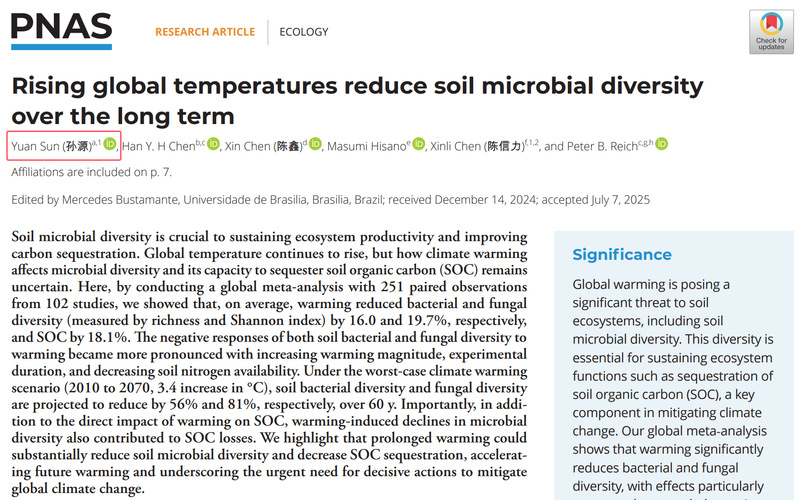Open Han Y. H Chen's ORCID icon
Screen dimensions: 799x500
[x=213, y=146]
